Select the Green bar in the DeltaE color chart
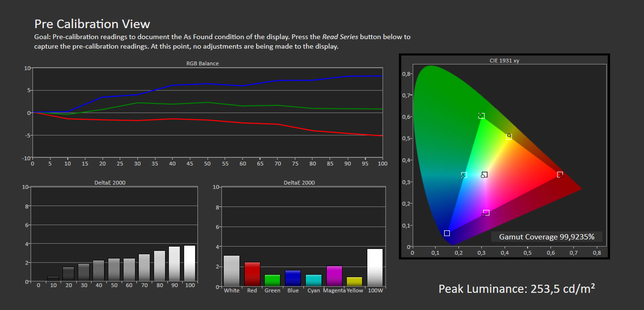This screenshot has width=644, height=310. [x=272, y=280]
